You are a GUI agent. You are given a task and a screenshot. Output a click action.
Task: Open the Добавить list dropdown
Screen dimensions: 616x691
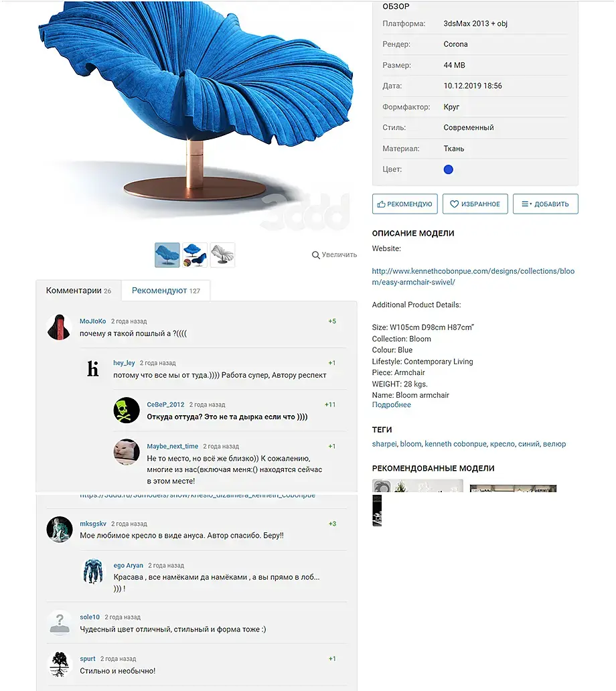[x=546, y=204]
